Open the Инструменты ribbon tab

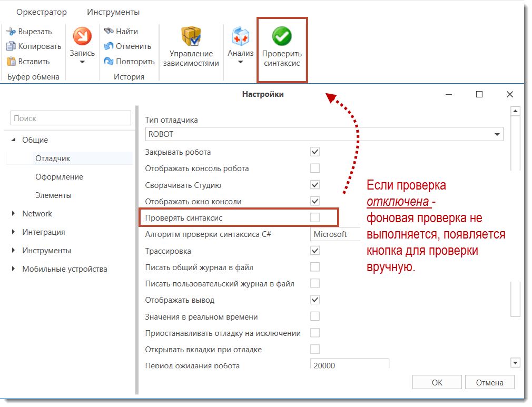[x=113, y=12]
